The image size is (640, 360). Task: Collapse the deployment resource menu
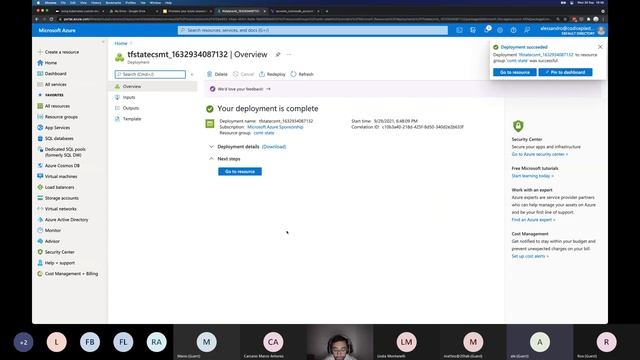click(x=192, y=74)
